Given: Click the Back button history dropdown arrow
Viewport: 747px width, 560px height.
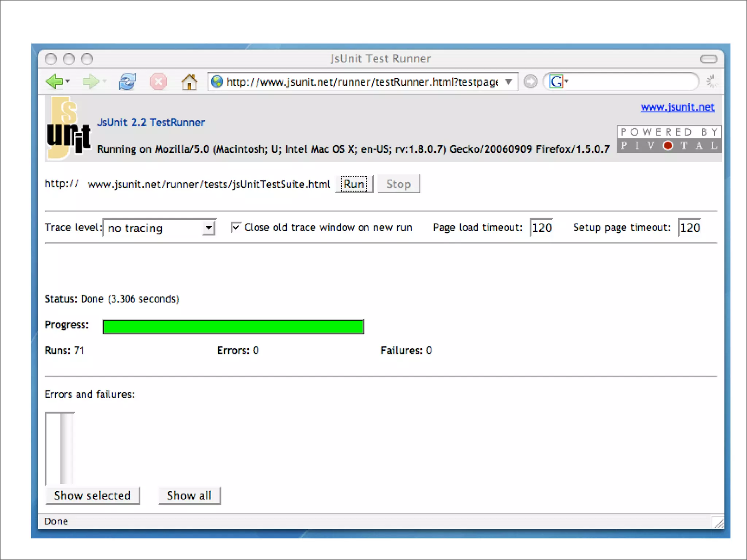Looking at the screenshot, I should tap(67, 81).
